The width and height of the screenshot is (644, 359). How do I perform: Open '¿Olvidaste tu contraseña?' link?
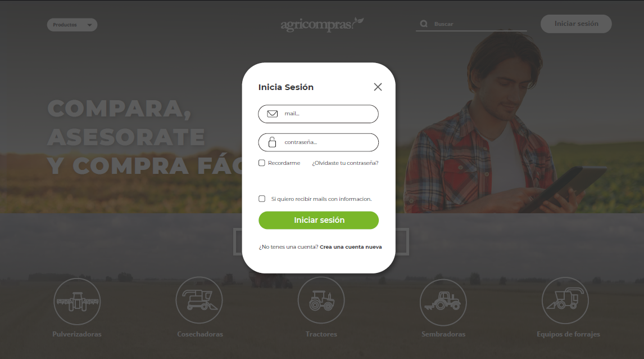coord(345,163)
